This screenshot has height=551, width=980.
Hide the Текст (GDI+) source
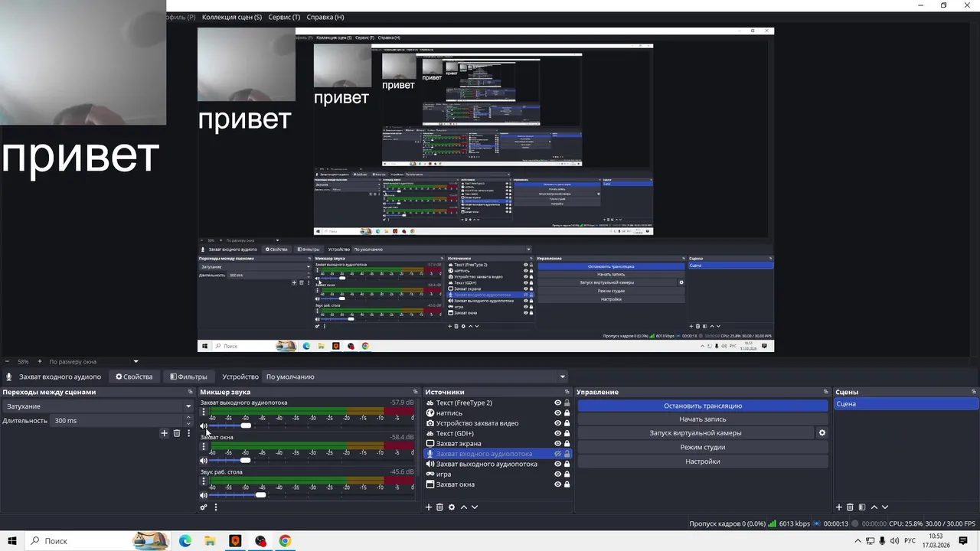pyautogui.click(x=557, y=433)
